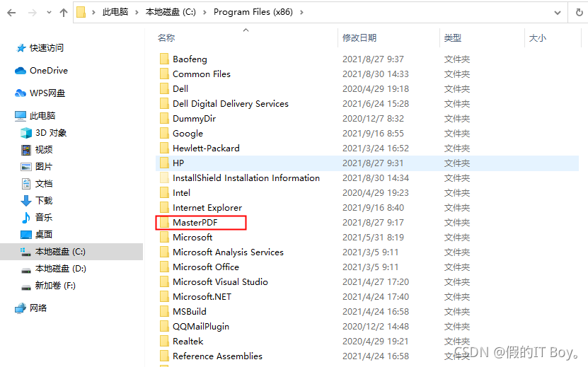Select 网络 in the navigation pane
Viewport: 588px width, 367px height.
point(38,308)
